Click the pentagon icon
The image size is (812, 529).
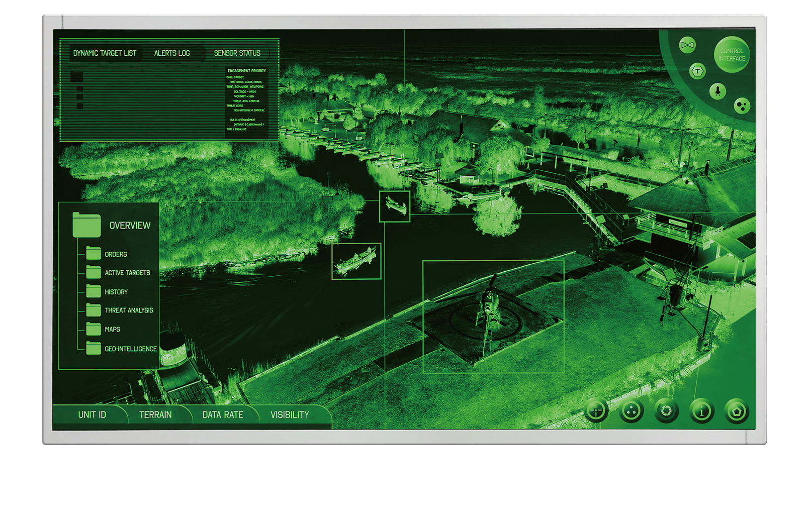pyautogui.click(x=737, y=411)
